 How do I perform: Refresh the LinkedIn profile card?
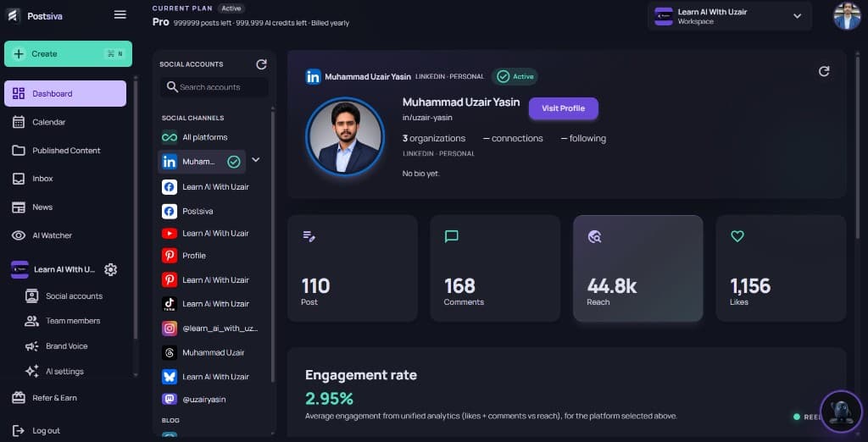824,71
